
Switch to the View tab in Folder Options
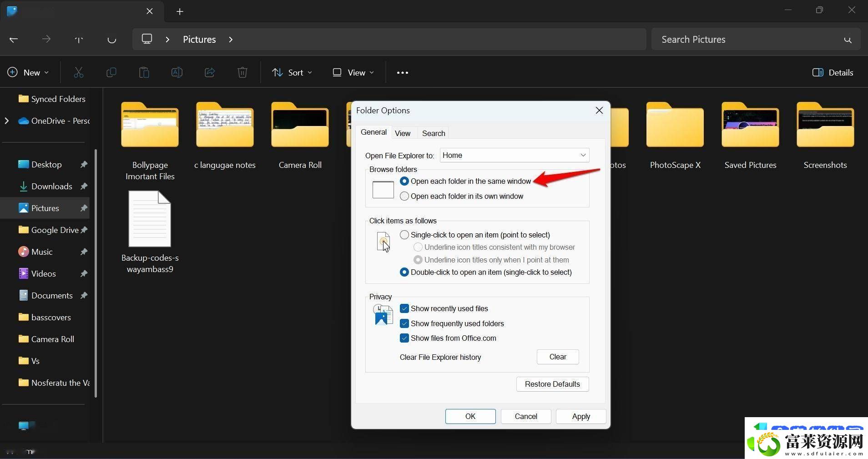[403, 133]
